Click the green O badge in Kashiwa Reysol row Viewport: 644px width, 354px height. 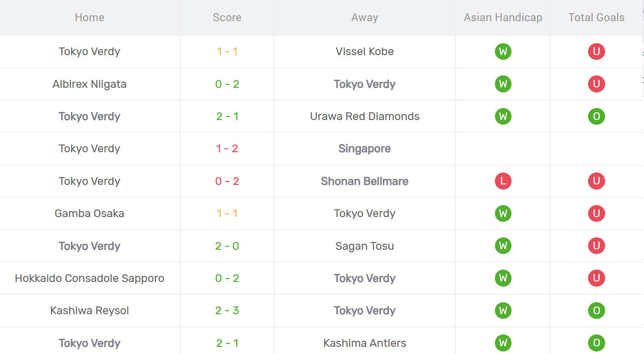[x=596, y=310]
